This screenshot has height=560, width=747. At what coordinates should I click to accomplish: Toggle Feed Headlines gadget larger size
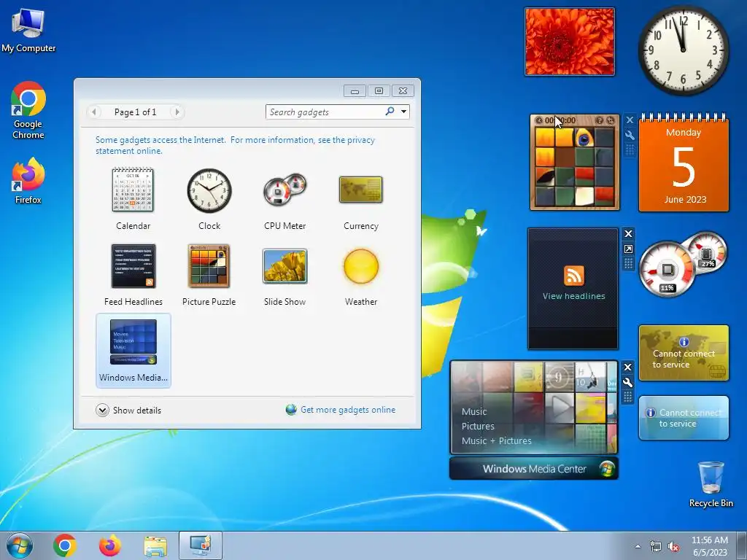(628, 249)
